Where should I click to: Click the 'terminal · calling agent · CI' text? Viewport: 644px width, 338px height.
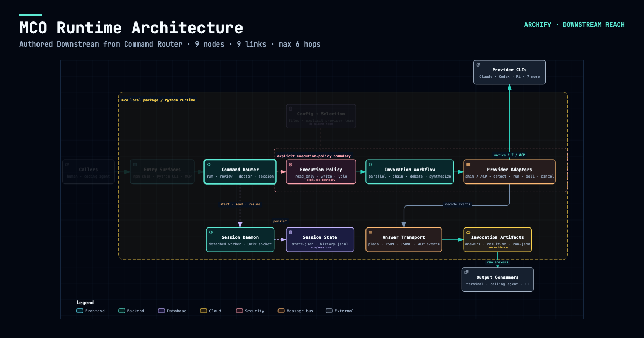click(x=498, y=284)
